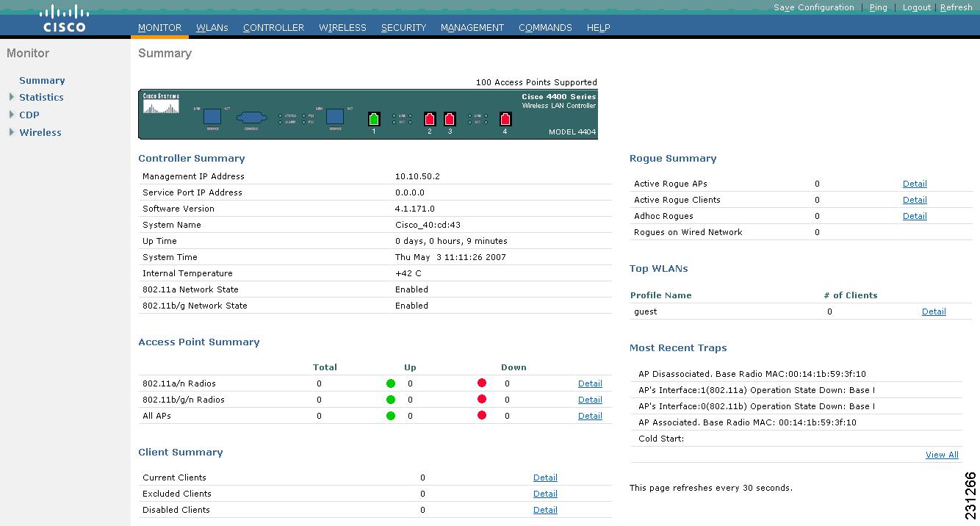Click the AP Disassociated trap entry
The width and height of the screenshot is (980, 526).
pyautogui.click(x=752, y=374)
